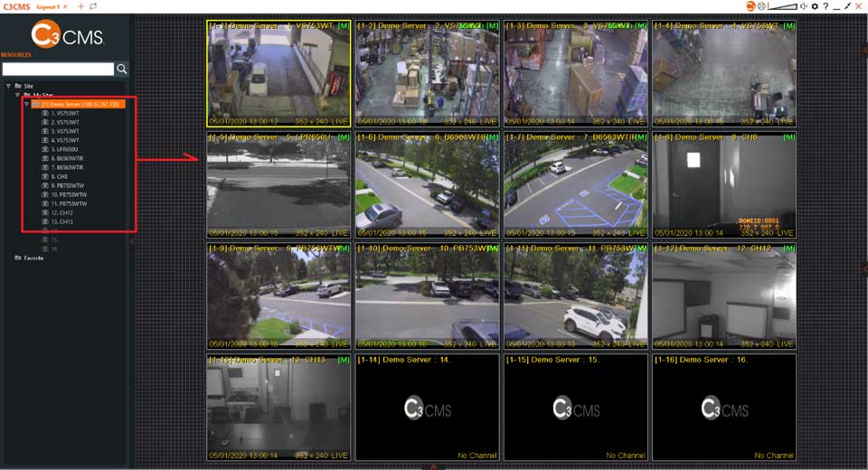Screen dimensions: 868x470
Task: Collapse the Demo Server tree node
Action: (x=26, y=104)
